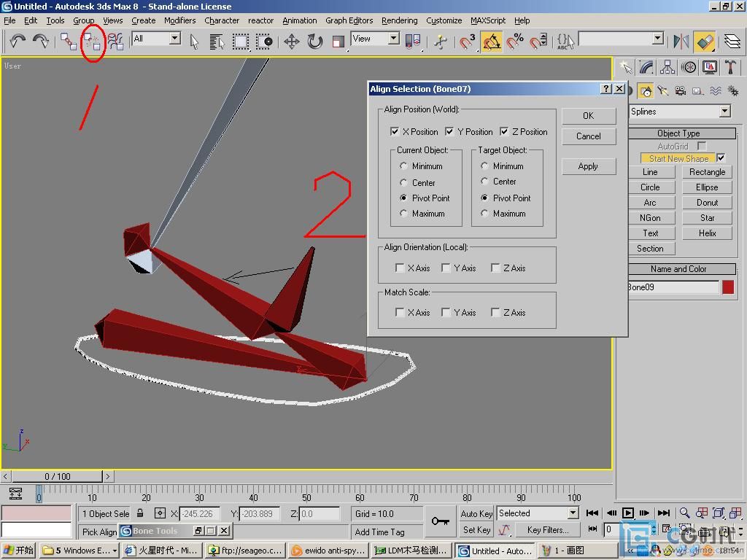Toggle the Start New Shape checkbox

pyautogui.click(x=721, y=157)
